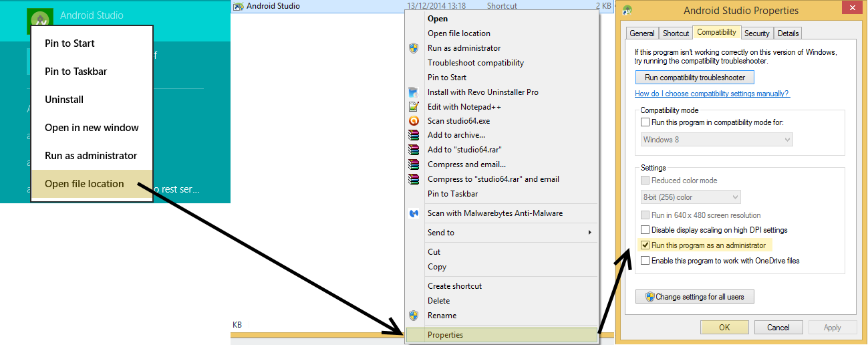Click the Properties dialog title bar icon
Image resolution: width=868 pixels, height=345 pixels.
click(x=627, y=11)
